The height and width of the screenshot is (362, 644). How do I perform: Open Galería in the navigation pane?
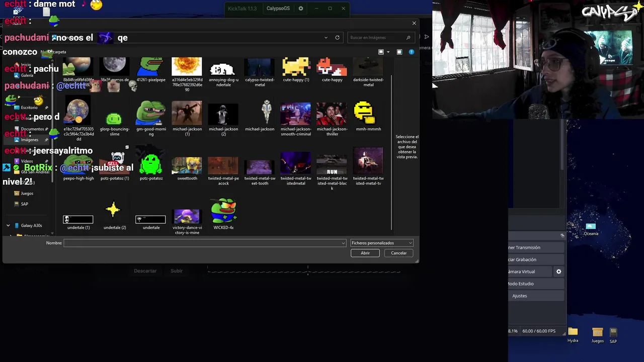click(x=27, y=75)
